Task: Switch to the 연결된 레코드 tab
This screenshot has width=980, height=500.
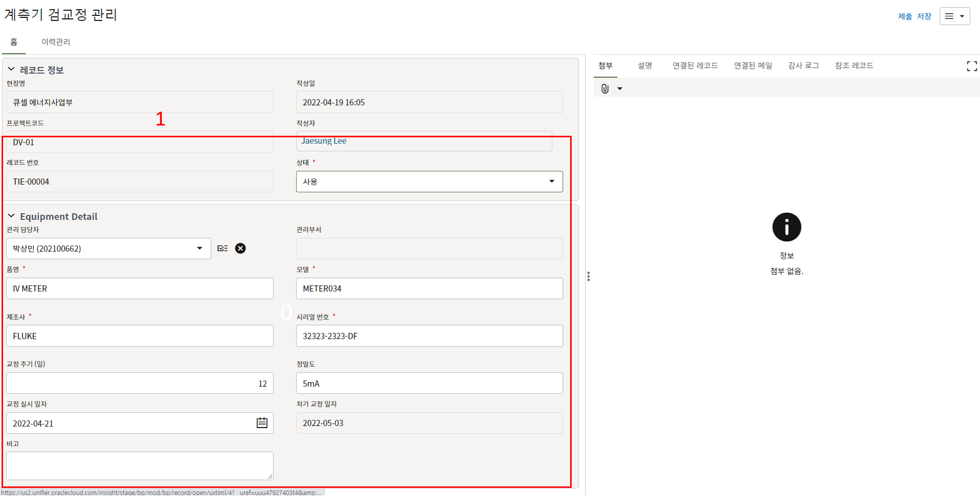Action: (695, 65)
